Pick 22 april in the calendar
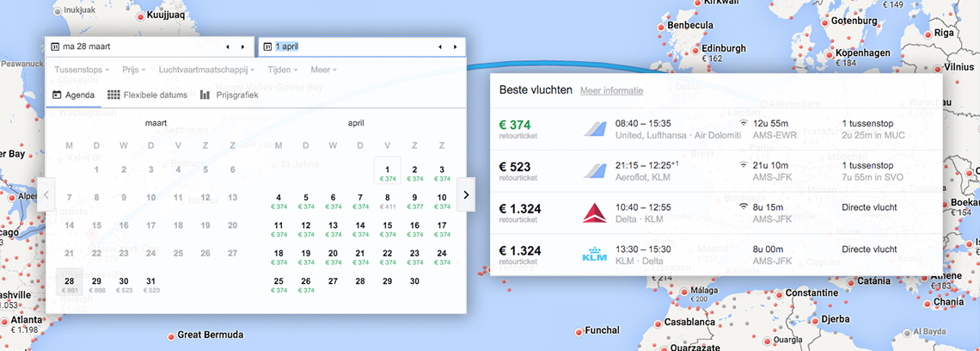The width and height of the screenshot is (980, 351). coord(388,256)
